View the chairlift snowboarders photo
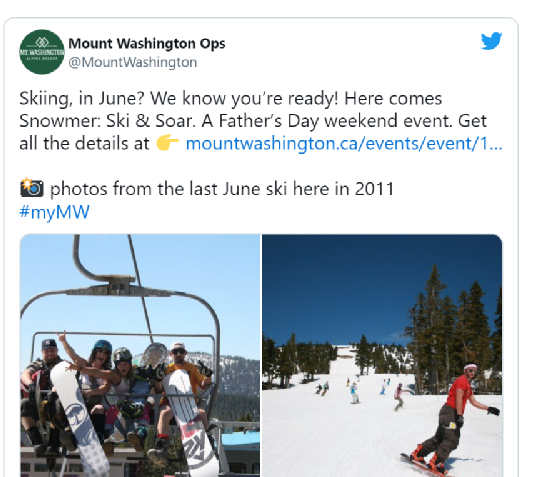The width and height of the screenshot is (554, 477). [x=140, y=355]
